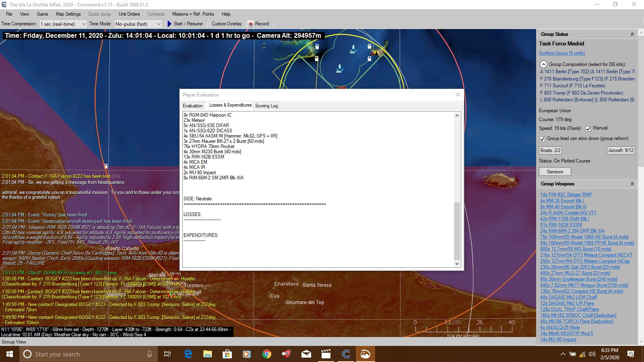Click the red Record icon
The image size is (644, 362).
coord(251,24)
